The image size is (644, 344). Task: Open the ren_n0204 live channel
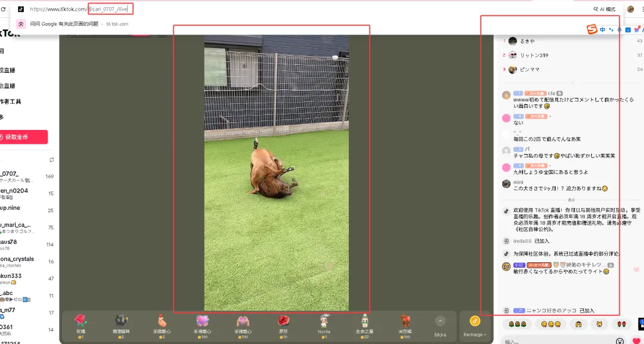pos(27,193)
